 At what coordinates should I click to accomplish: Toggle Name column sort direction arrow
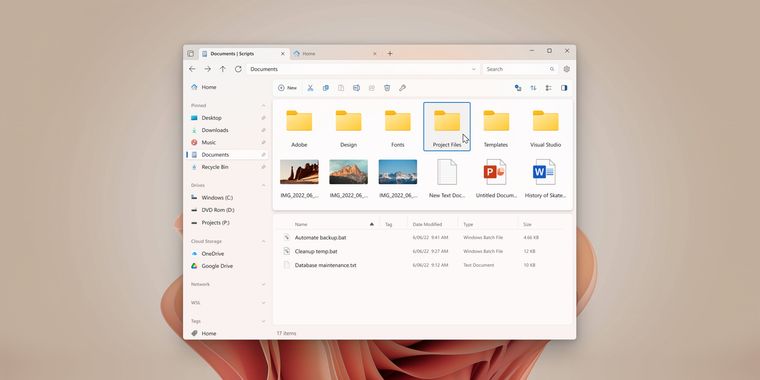[372, 224]
